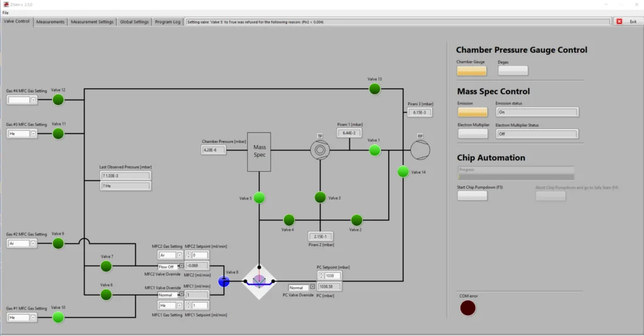The height and width of the screenshot is (336, 644).
Task: Click the MFC2 Setpoint value field
Action: pyautogui.click(x=199, y=255)
